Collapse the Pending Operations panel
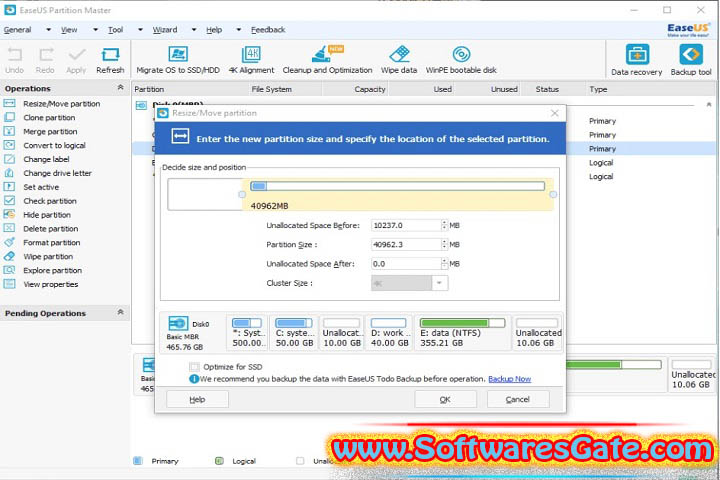The height and width of the screenshot is (480, 720). [x=120, y=312]
